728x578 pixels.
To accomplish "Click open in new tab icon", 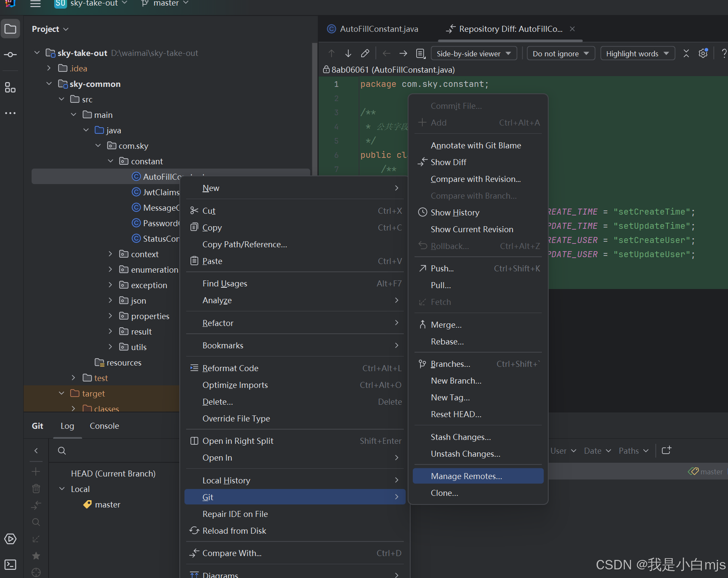I will (667, 450).
